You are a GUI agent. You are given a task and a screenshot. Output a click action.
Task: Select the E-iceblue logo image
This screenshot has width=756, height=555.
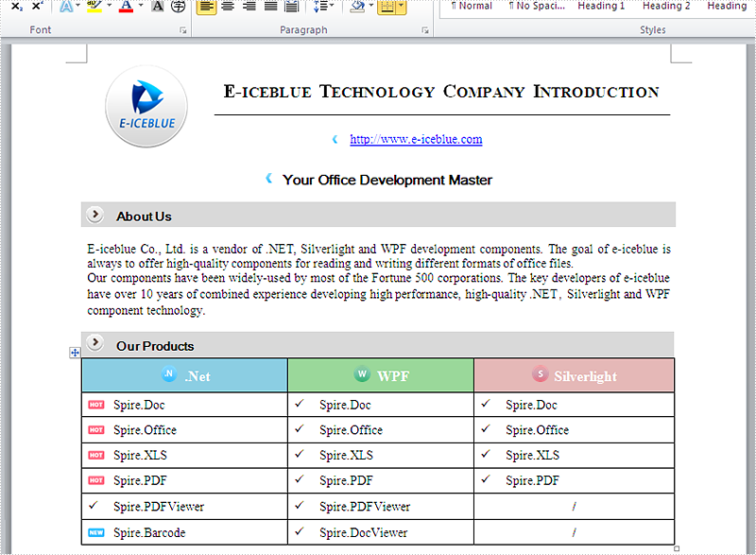coord(146,107)
